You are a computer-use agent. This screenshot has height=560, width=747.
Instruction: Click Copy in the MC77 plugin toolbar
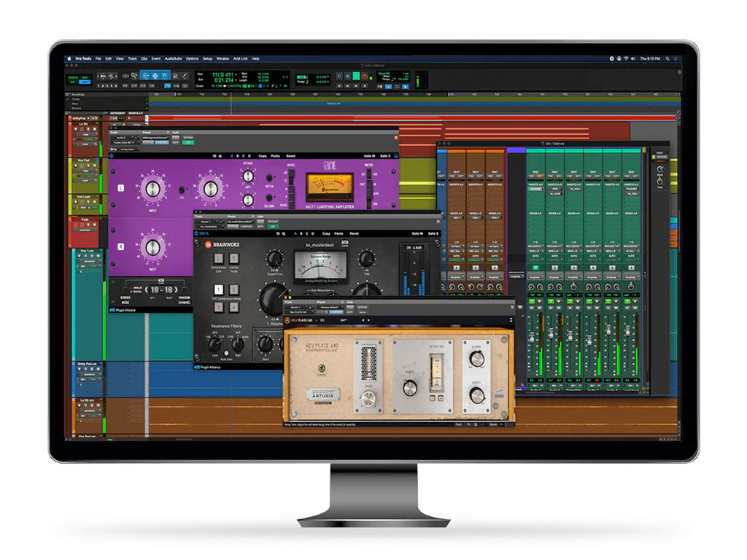point(263,155)
